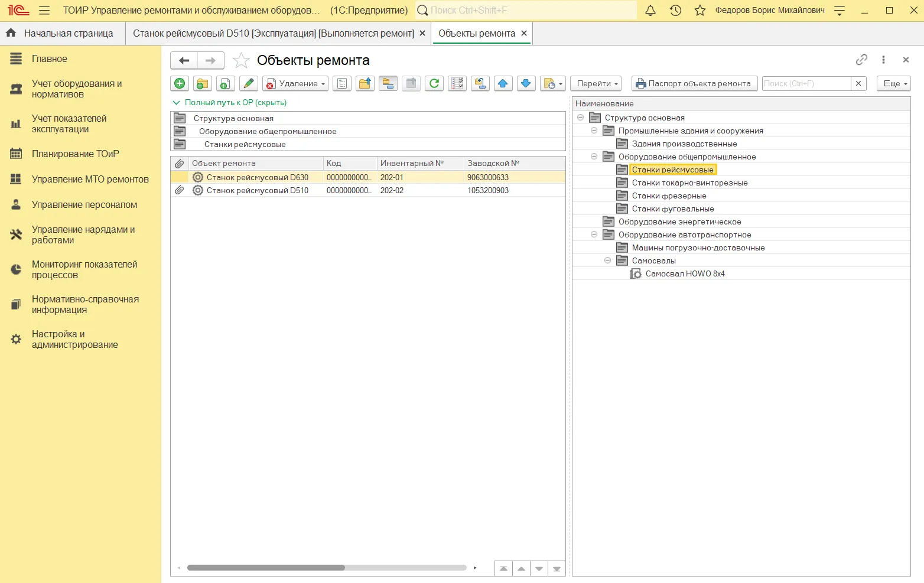Select Самосвал HOWO 8x4 in tree
This screenshot has width=924, height=583.
pos(685,273)
